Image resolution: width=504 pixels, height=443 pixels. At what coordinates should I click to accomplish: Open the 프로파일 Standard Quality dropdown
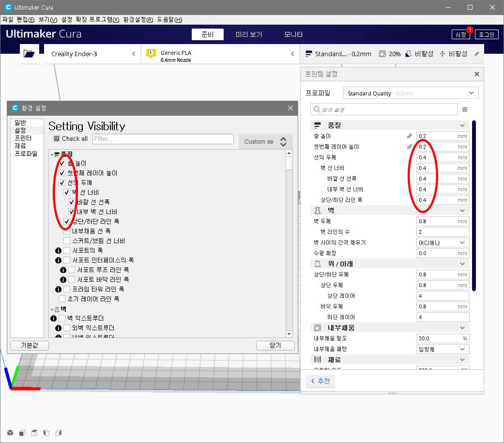click(x=411, y=93)
